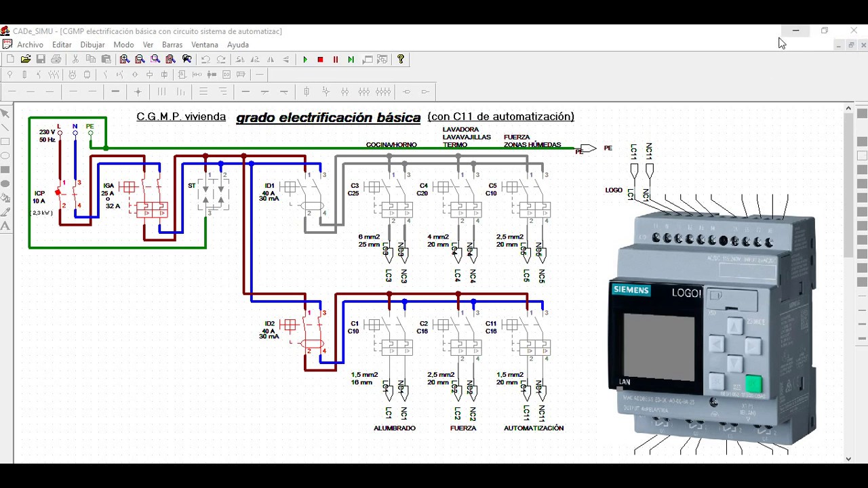The height and width of the screenshot is (488, 868).
Task: Open the Dibujar menu
Action: tap(92, 45)
